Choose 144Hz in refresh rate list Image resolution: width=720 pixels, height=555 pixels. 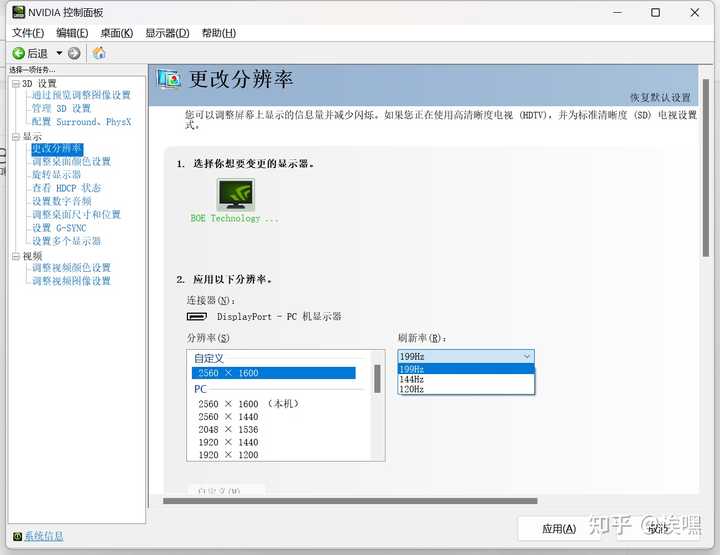point(466,379)
